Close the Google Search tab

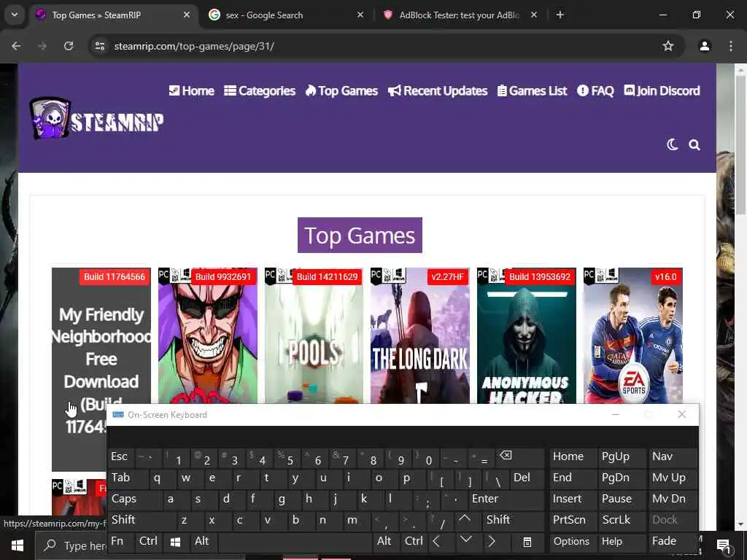pyautogui.click(x=360, y=15)
